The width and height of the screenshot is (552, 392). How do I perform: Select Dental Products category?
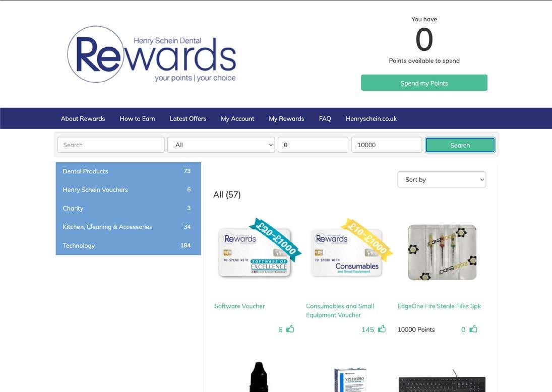point(128,171)
